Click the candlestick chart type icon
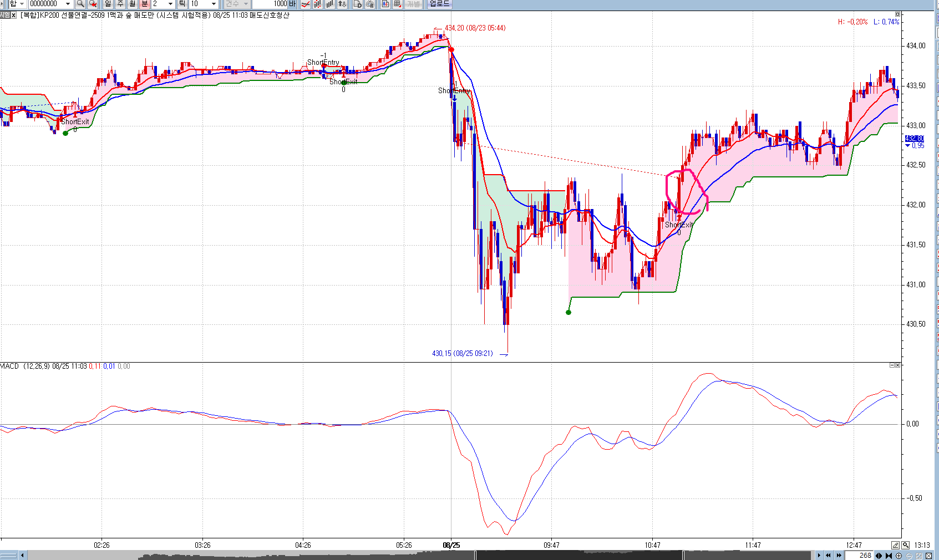The width and height of the screenshot is (939, 560). click(x=318, y=4)
